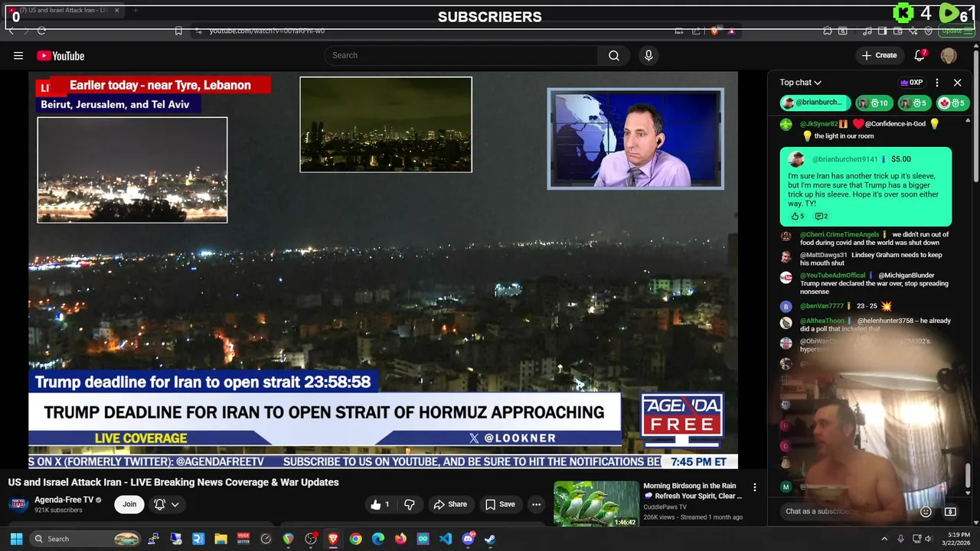This screenshot has height=551, width=980.
Task: Open Visual Studio Code from the taskbar
Action: [446, 539]
